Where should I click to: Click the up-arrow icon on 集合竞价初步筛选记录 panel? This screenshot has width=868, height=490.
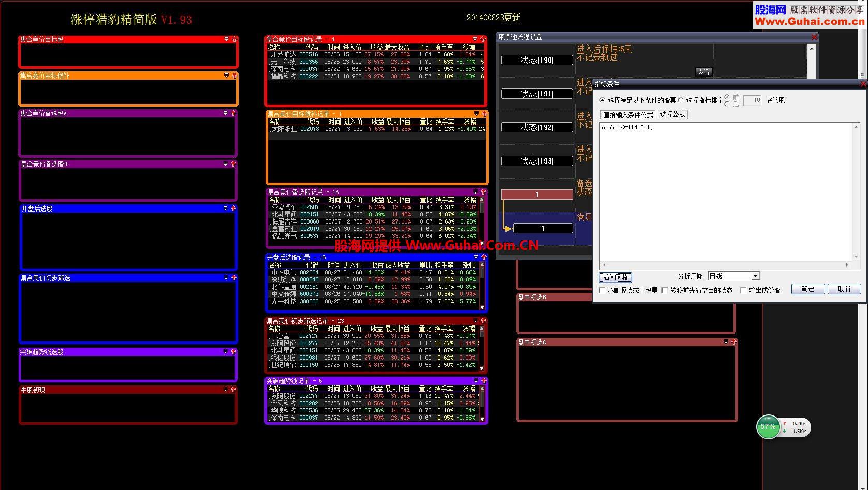(x=483, y=321)
